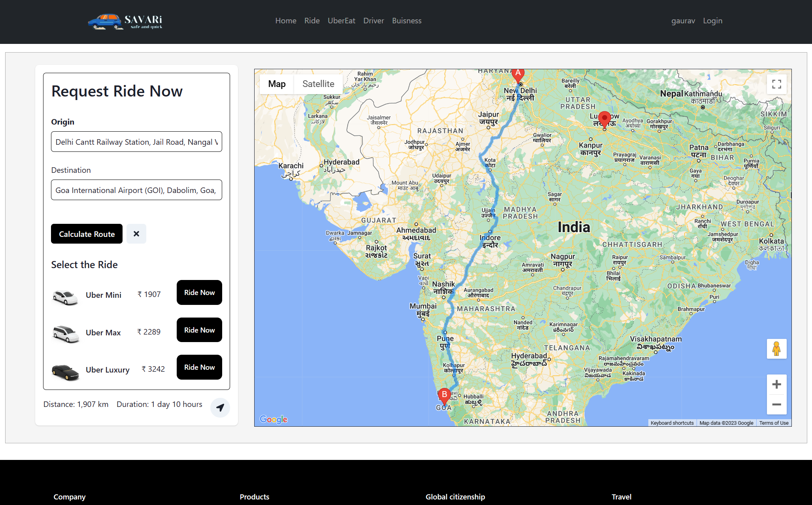Switch back to Map view
The image size is (812, 505).
[x=277, y=84]
